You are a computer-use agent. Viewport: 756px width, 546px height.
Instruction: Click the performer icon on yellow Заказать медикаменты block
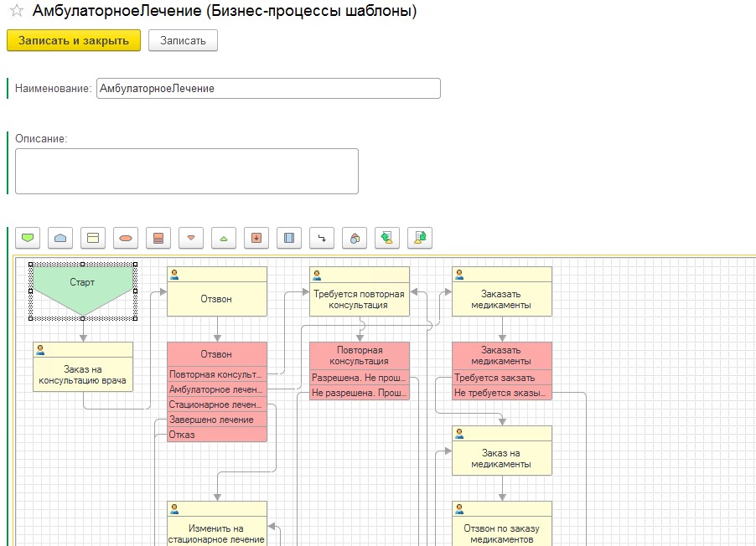[459, 275]
